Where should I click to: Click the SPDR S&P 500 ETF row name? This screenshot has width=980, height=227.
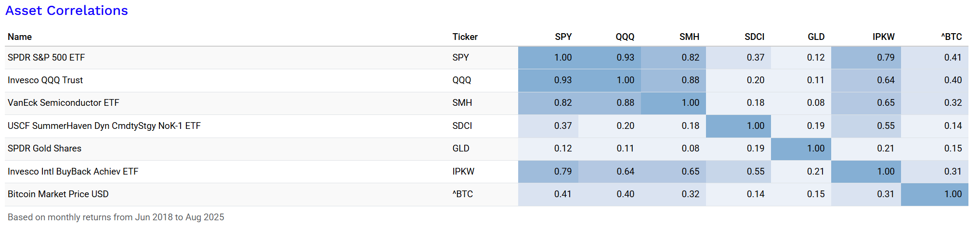click(46, 58)
